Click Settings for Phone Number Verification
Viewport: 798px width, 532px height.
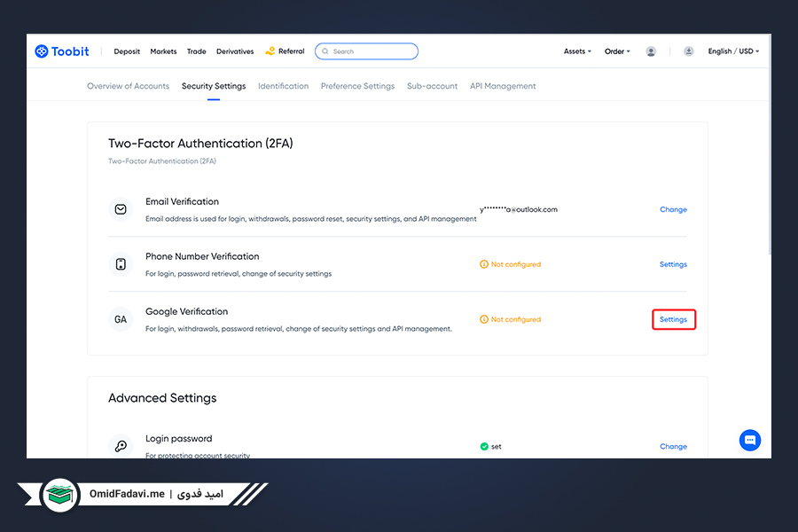coord(673,264)
